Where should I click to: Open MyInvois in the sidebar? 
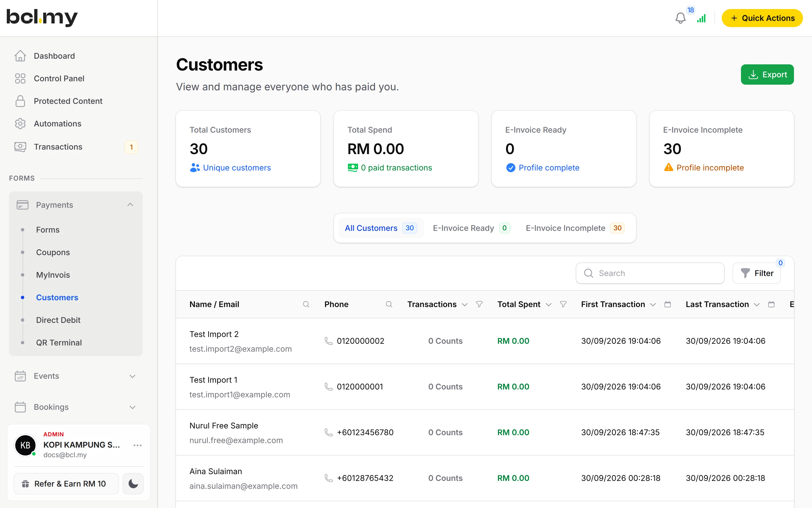point(53,275)
